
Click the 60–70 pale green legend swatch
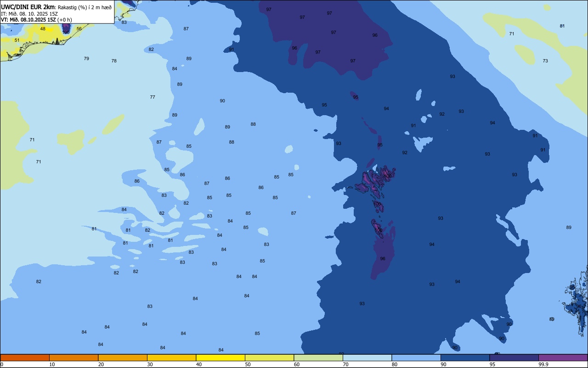coord(318,357)
